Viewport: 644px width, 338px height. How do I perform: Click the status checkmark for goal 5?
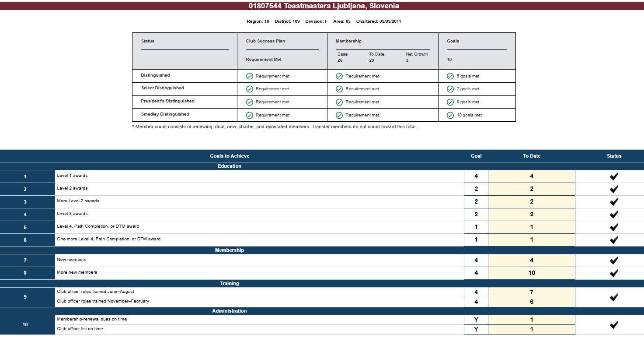point(614,227)
